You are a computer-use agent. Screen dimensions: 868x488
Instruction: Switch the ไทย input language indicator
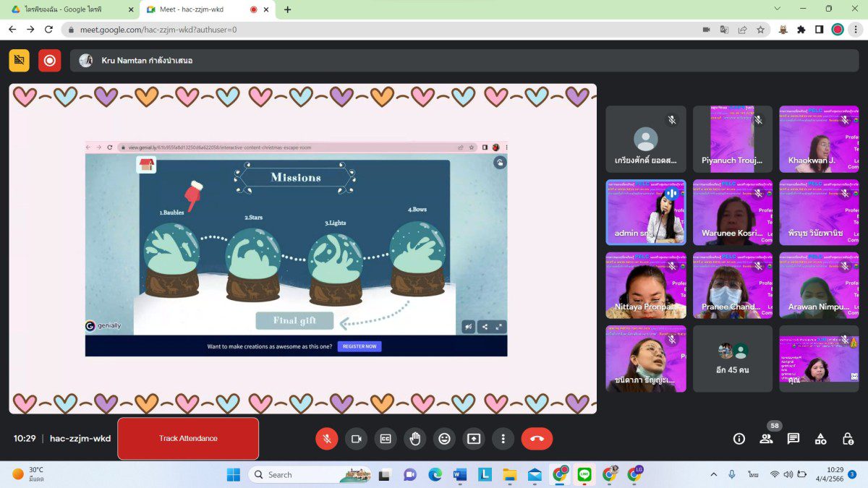(x=753, y=475)
